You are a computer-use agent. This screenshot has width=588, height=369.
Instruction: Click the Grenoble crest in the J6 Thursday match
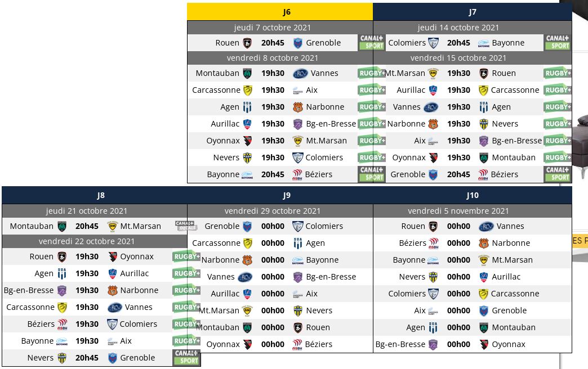coord(298,43)
